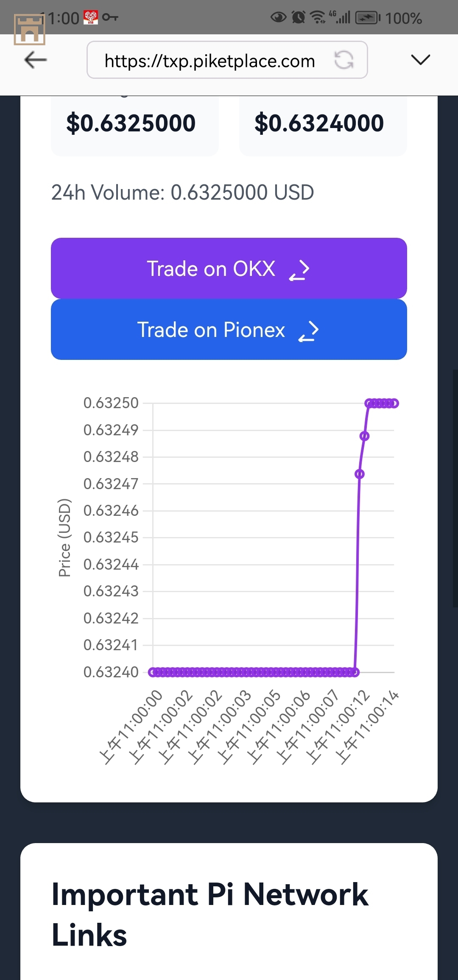Image resolution: width=458 pixels, height=980 pixels.
Task: Click the chart data point near 0.63249
Action: tap(364, 436)
